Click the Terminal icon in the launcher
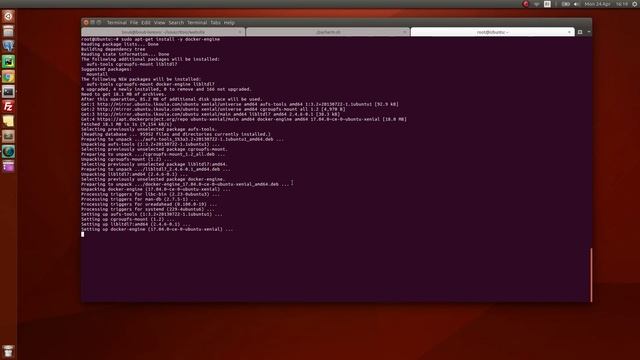 point(8,91)
